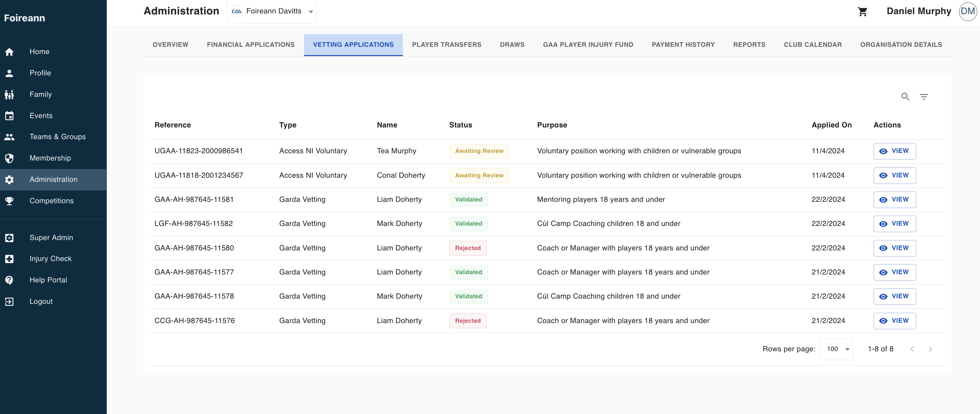Open the GAA Player Injury Fund tab
Image resolution: width=980 pixels, height=414 pixels.
[588, 45]
